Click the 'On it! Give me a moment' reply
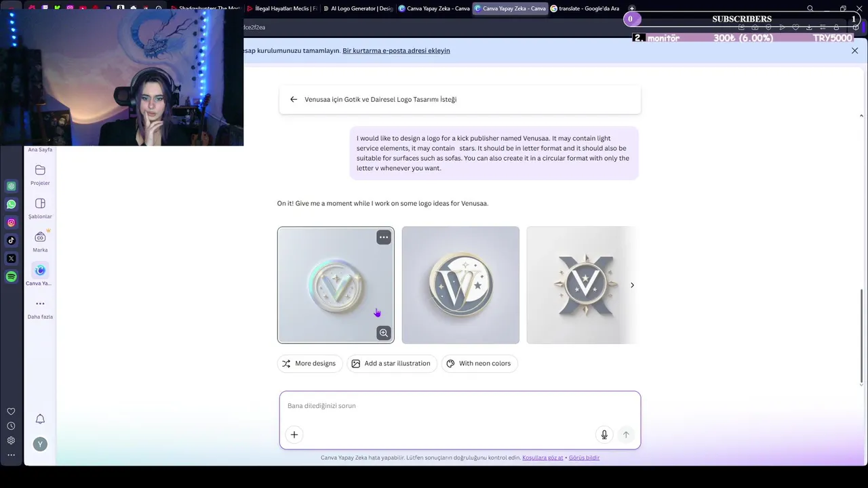 [382, 203]
